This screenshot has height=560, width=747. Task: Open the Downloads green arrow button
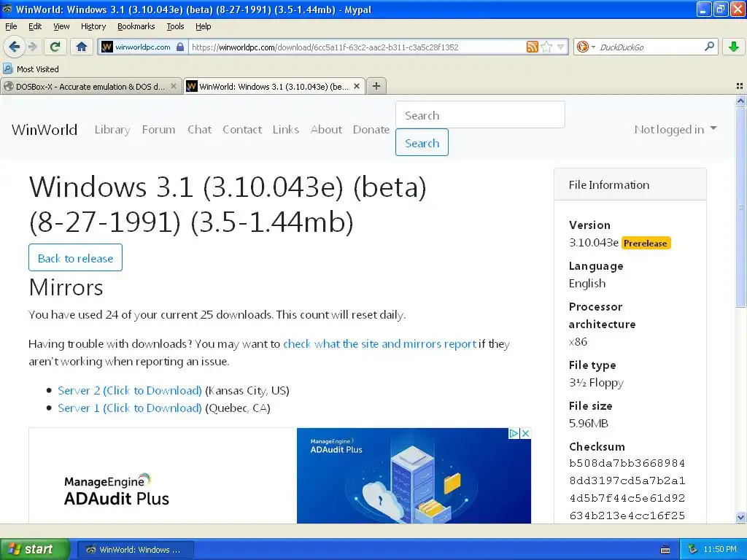(734, 47)
